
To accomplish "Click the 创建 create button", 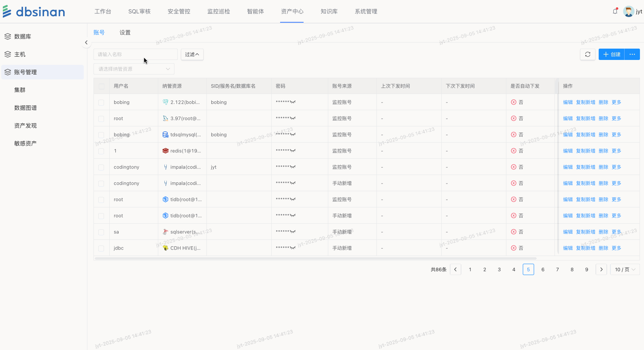I will pos(611,54).
